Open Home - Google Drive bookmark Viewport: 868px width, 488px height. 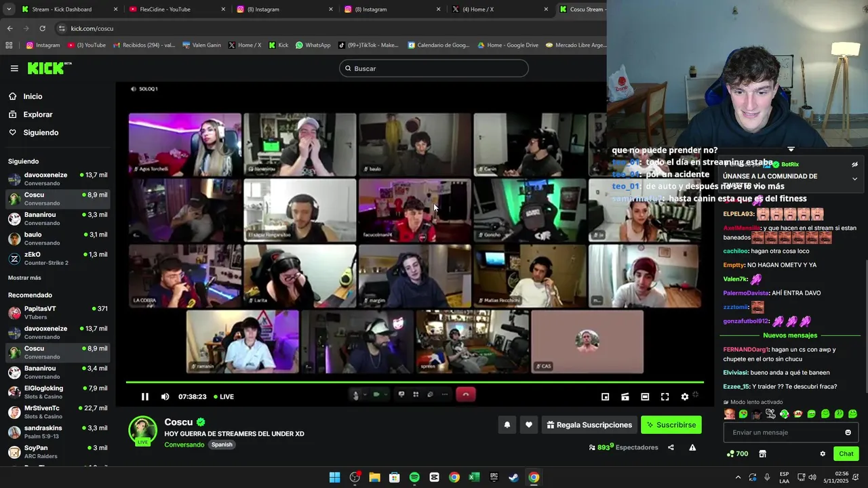pyautogui.click(x=508, y=45)
